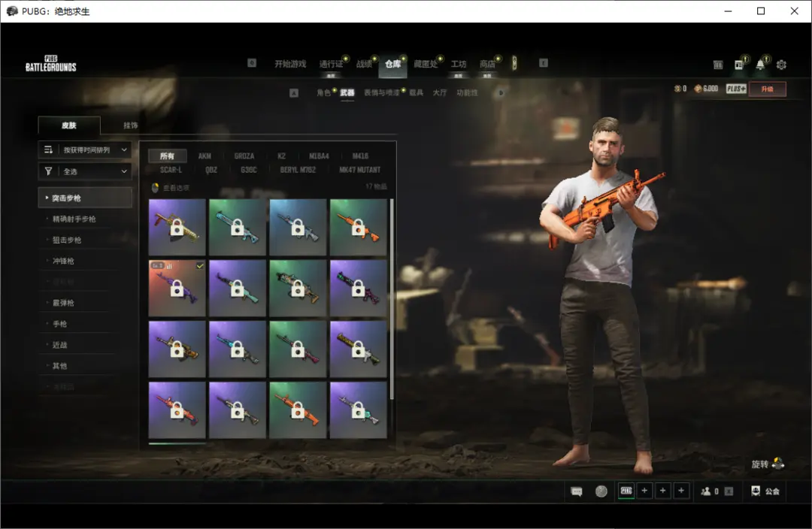Select the orange rifle skin thumbnail in first row
812x529 pixels.
359,227
